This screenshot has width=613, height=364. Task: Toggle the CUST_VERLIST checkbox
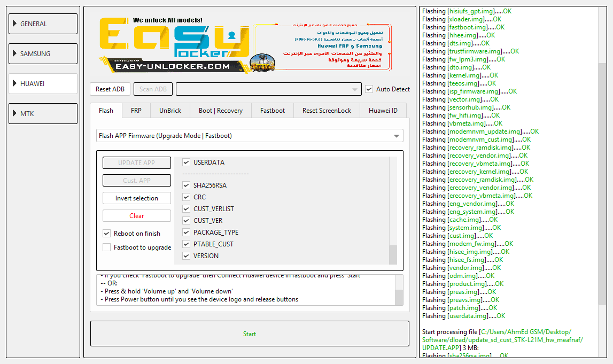click(186, 209)
